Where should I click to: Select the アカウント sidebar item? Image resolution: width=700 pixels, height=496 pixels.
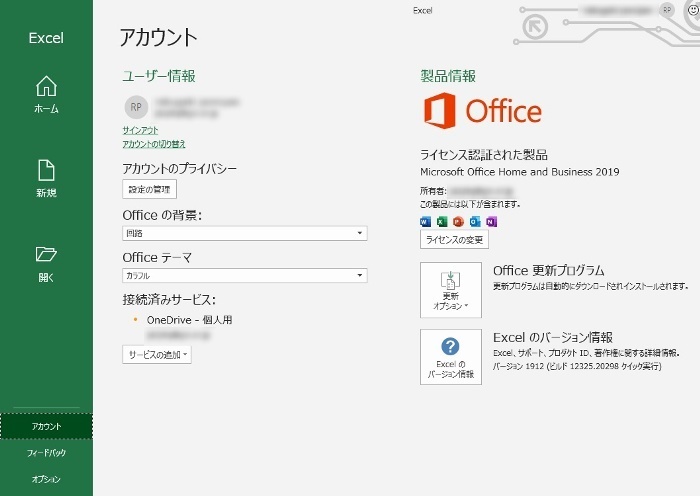tap(46, 426)
